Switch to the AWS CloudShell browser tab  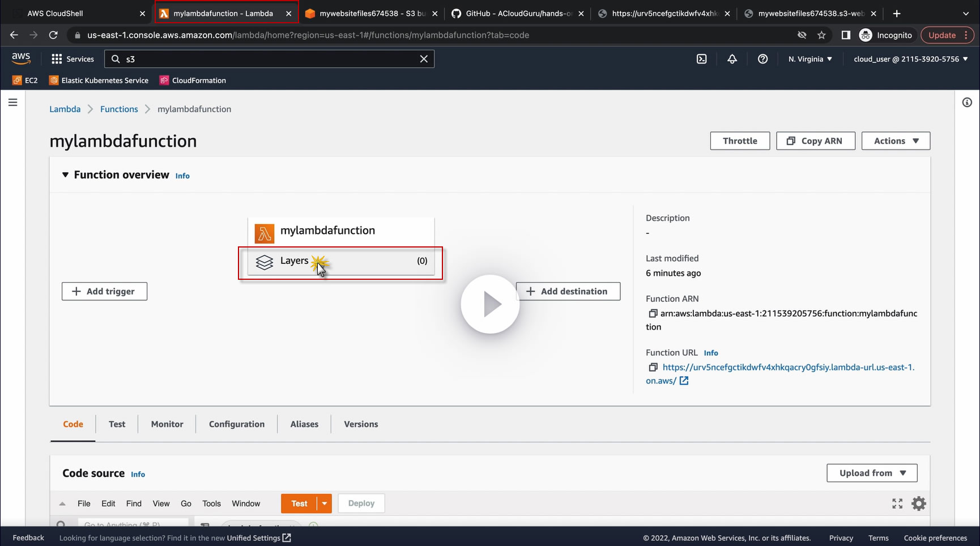pyautogui.click(x=78, y=14)
